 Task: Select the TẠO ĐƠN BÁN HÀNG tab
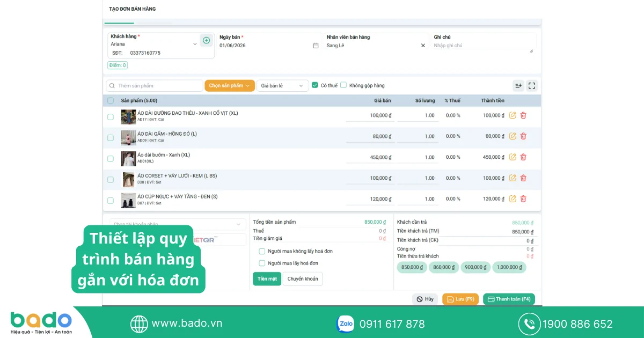133,9
